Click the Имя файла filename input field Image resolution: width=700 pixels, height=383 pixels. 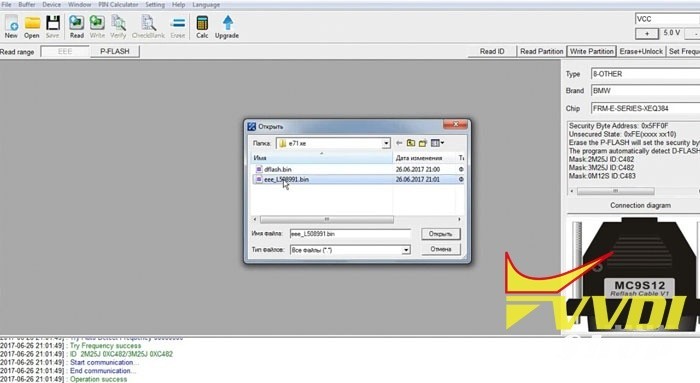point(350,234)
